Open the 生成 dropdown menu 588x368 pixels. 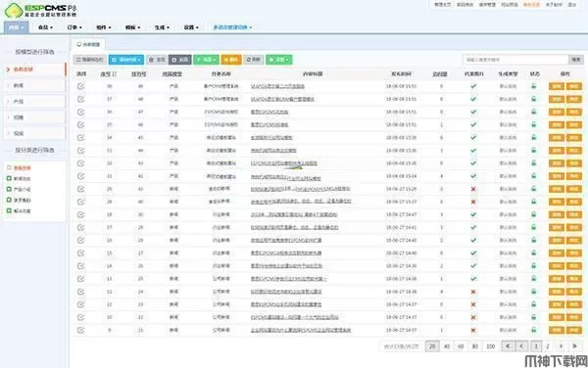tap(162, 27)
